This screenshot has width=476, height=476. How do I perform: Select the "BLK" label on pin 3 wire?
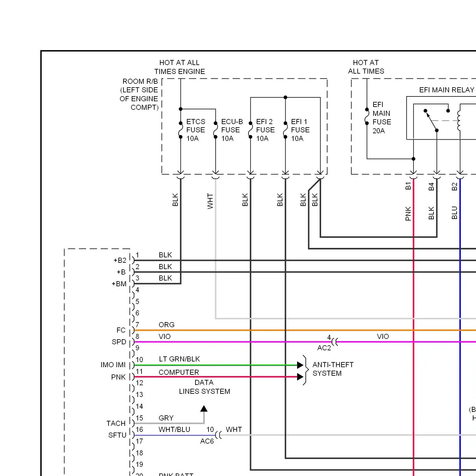click(x=165, y=278)
